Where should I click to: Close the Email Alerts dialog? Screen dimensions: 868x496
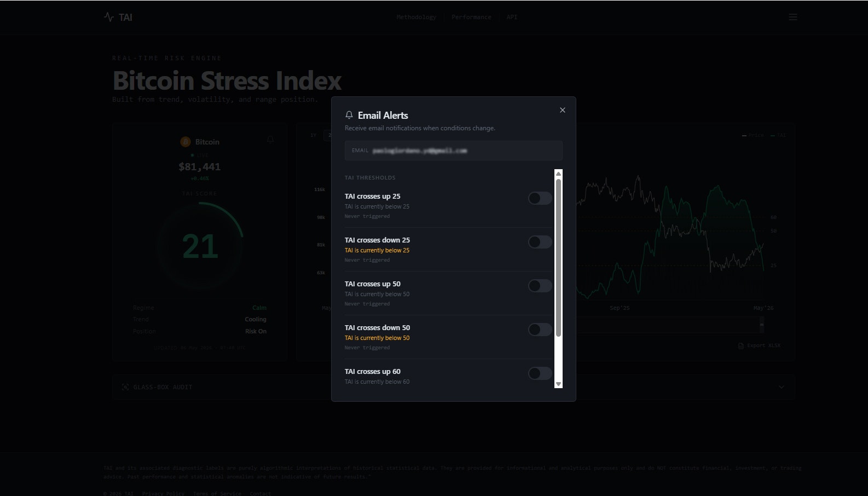(562, 110)
